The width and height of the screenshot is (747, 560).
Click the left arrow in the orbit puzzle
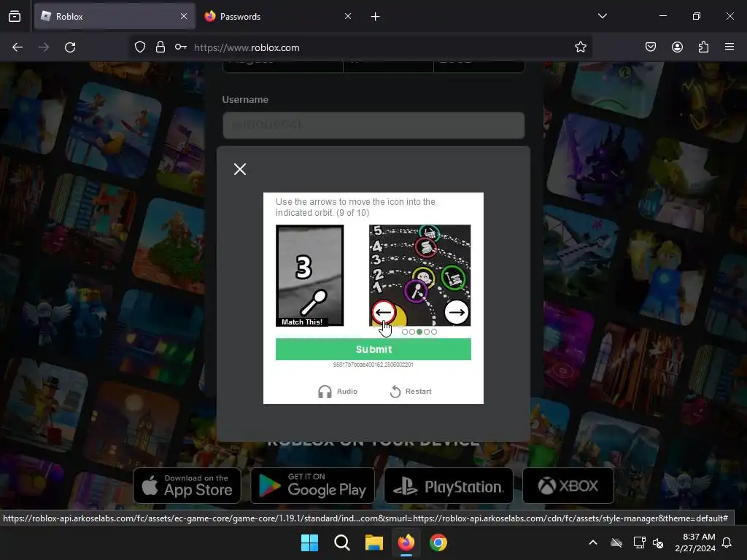(384, 312)
